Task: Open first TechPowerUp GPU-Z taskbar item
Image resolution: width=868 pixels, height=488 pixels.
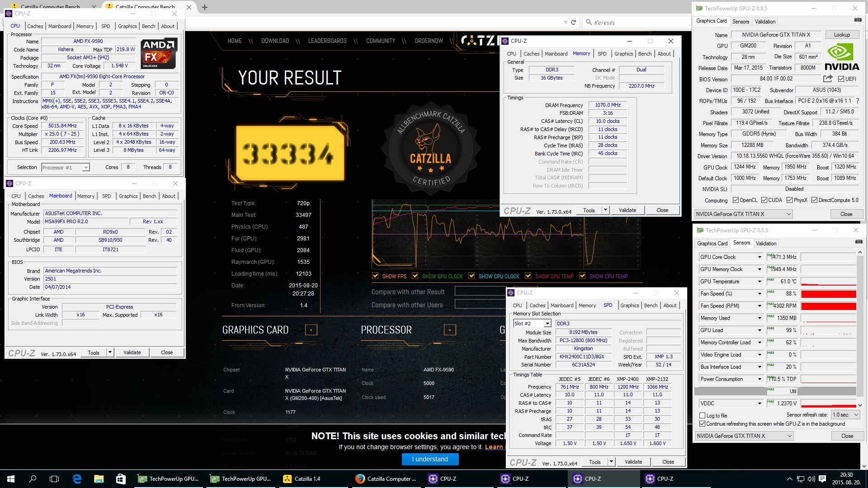Action: (170, 479)
